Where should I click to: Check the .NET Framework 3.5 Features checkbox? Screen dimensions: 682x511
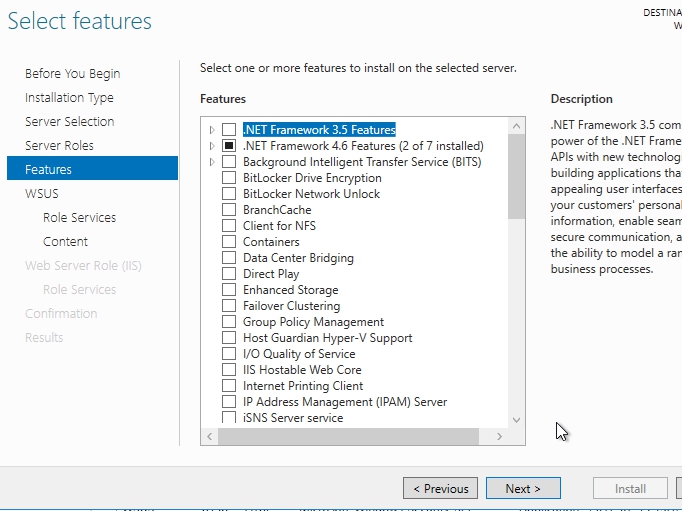tap(229, 130)
